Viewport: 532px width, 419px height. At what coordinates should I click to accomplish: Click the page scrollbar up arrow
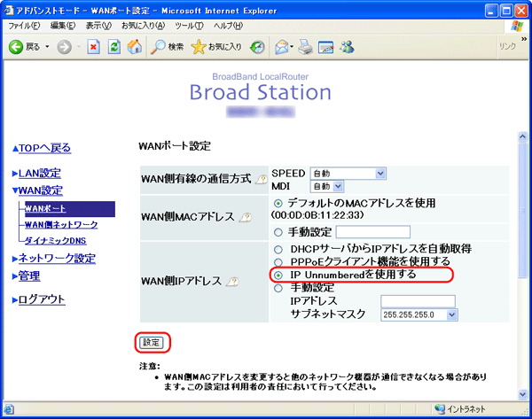point(522,136)
